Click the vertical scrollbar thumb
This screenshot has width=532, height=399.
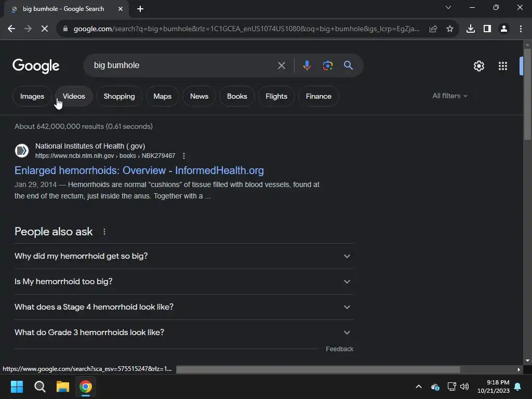[527, 94]
